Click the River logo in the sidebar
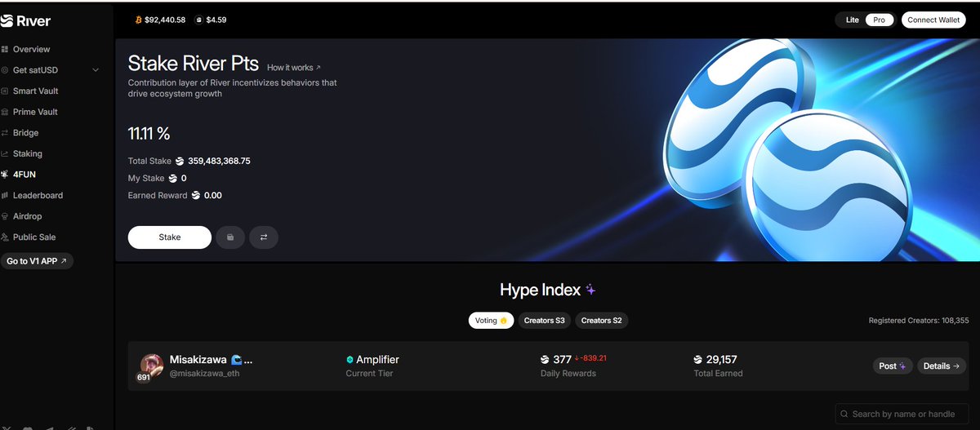The height and width of the screenshot is (430, 980). (x=26, y=21)
